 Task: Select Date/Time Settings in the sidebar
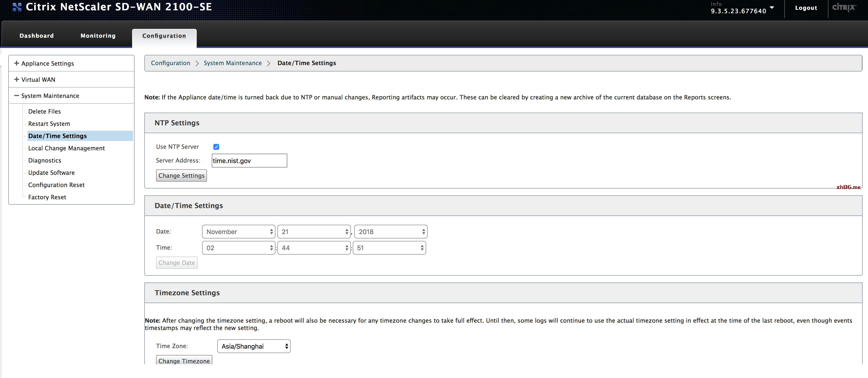tap(80, 136)
